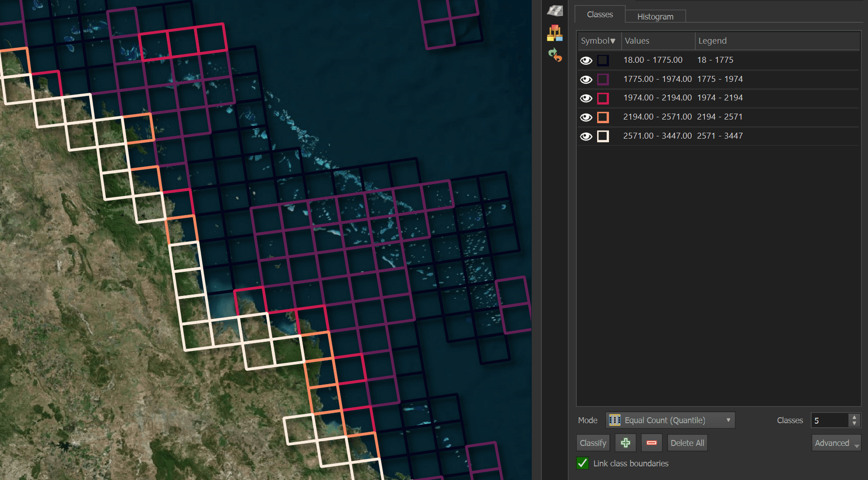Increase the Classes count with up arrow

pos(854,417)
